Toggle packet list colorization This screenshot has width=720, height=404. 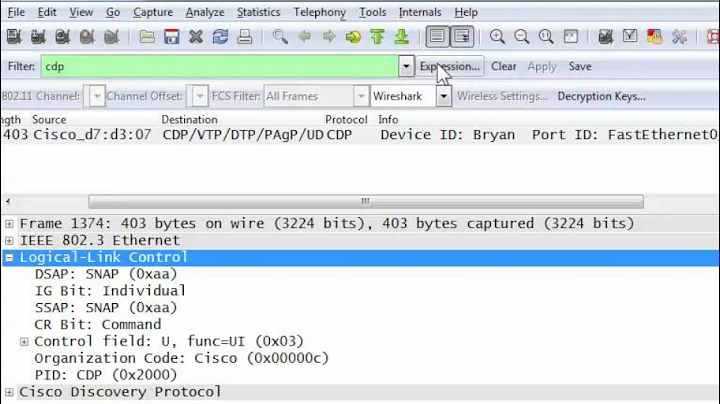437,36
